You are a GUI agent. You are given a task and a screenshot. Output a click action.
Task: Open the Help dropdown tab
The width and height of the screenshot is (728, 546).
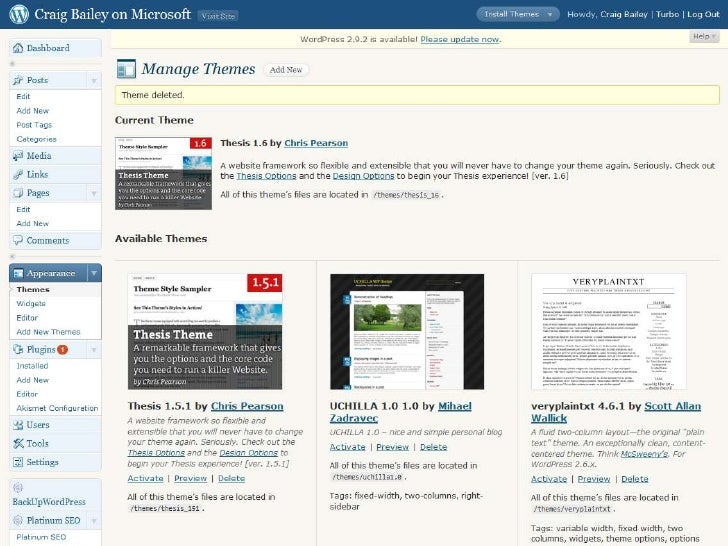tap(704, 36)
